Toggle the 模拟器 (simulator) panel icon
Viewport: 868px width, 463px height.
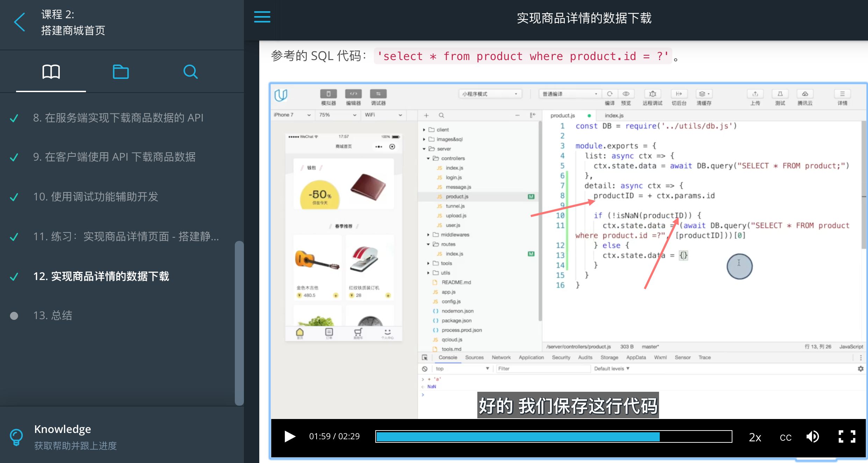[x=328, y=94]
